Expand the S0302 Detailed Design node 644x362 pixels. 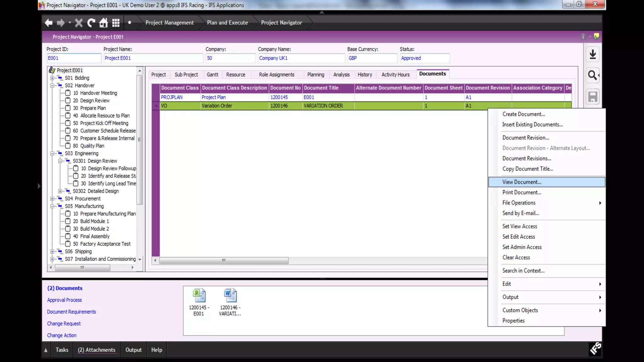coord(60,191)
